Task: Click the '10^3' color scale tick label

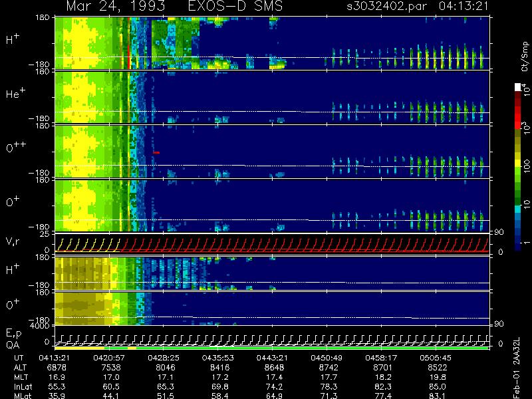Action: click(525, 128)
